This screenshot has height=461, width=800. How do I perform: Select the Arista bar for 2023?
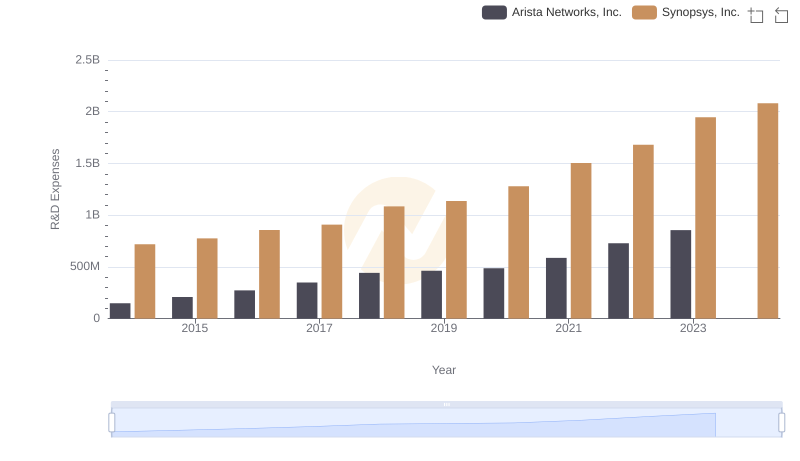point(681,274)
